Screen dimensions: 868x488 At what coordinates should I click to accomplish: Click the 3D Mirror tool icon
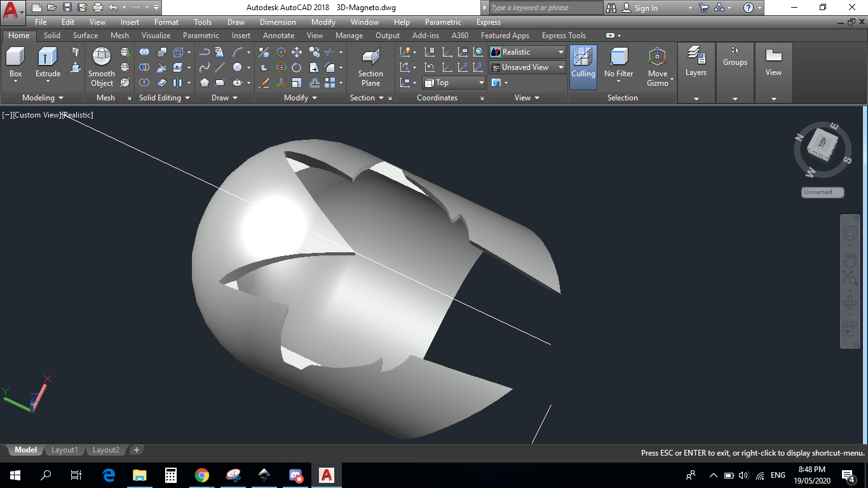point(264,52)
